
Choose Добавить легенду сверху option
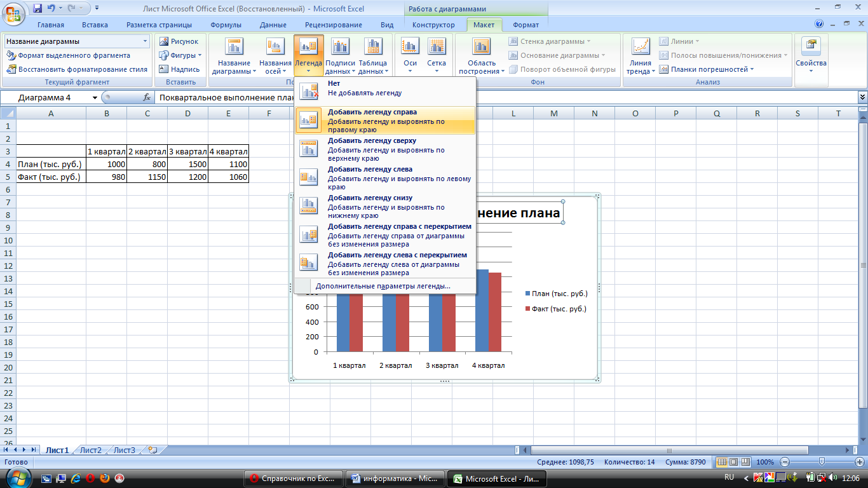[x=385, y=149]
